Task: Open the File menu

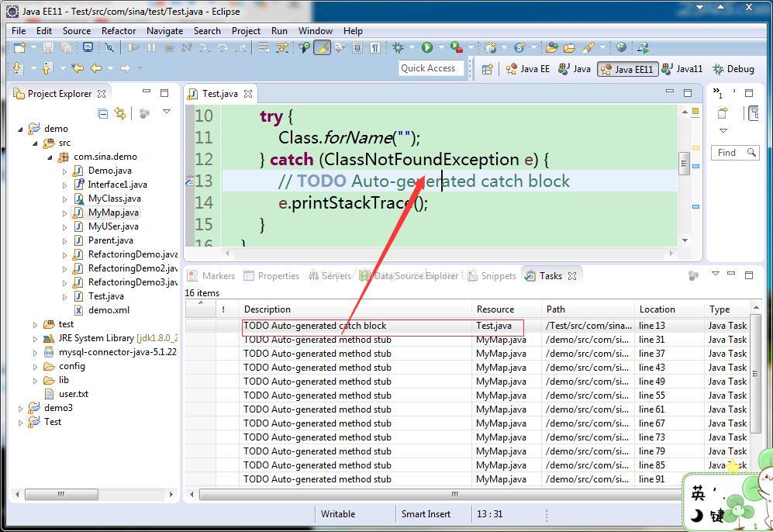Action: 19,30
